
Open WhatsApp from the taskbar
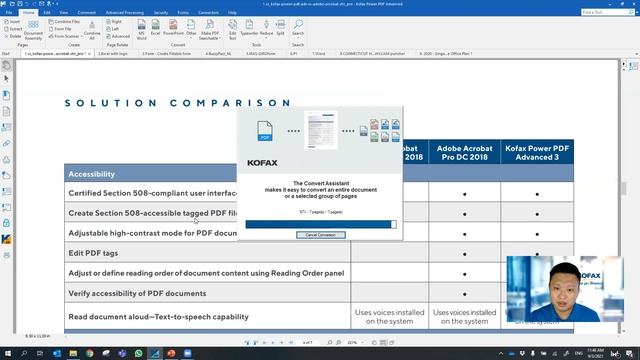(x=138, y=353)
